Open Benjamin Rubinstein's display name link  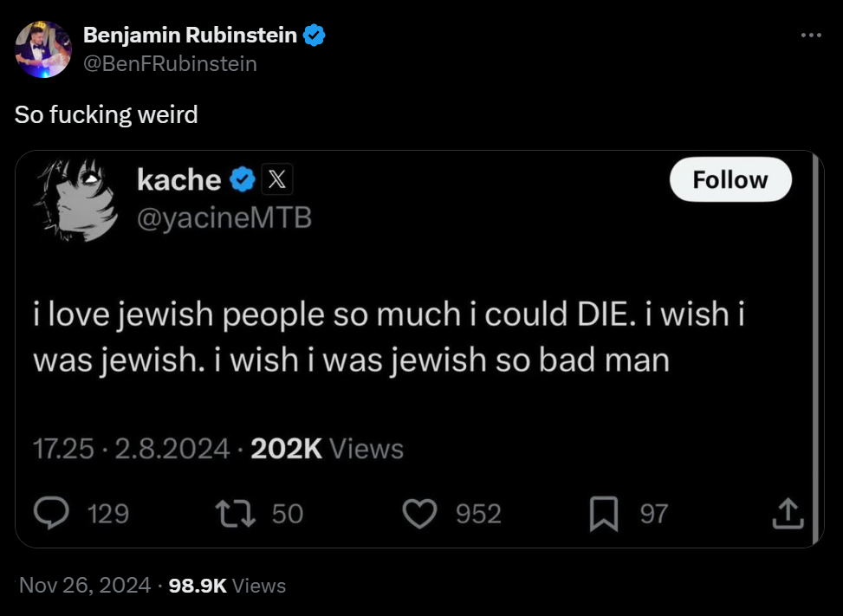coord(191,36)
